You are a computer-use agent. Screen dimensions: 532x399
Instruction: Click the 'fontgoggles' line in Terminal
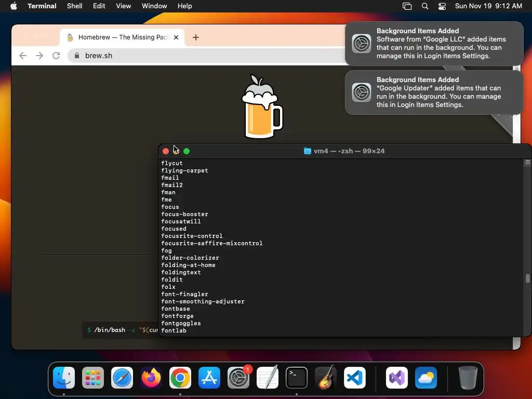tap(181, 323)
